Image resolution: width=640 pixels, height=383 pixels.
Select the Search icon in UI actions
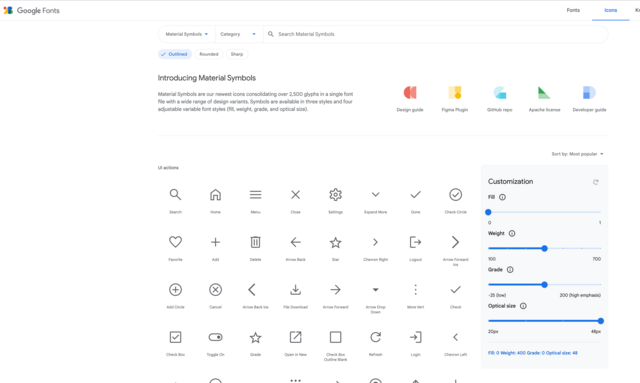click(x=176, y=195)
